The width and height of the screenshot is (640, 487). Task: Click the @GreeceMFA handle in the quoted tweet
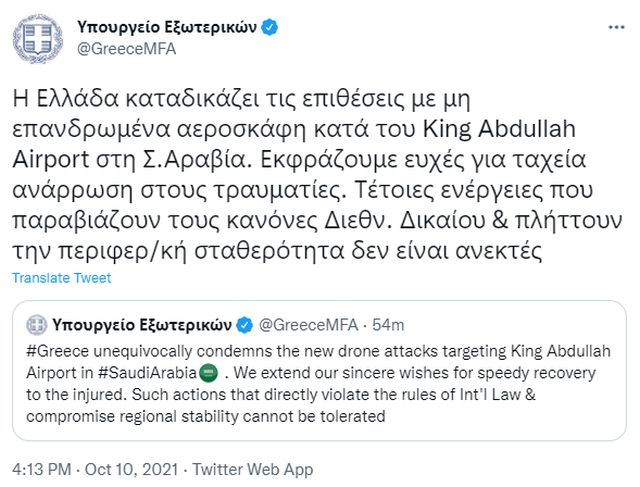(x=305, y=325)
